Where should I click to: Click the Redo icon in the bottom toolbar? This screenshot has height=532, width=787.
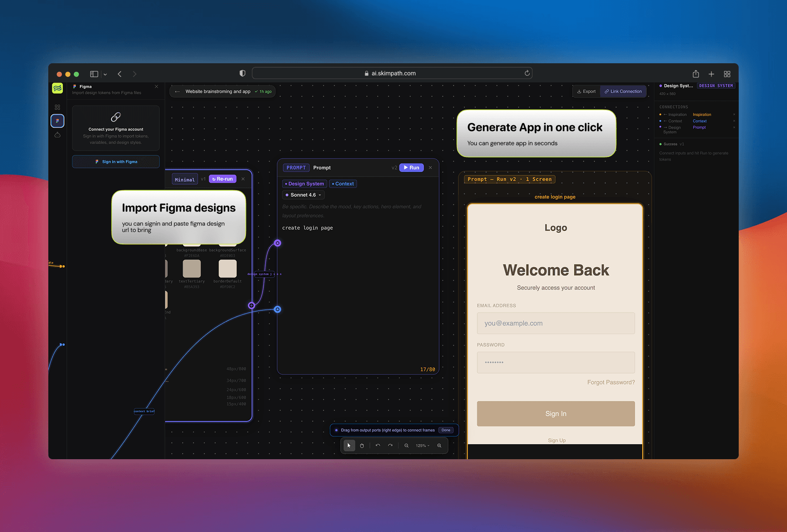coord(390,445)
